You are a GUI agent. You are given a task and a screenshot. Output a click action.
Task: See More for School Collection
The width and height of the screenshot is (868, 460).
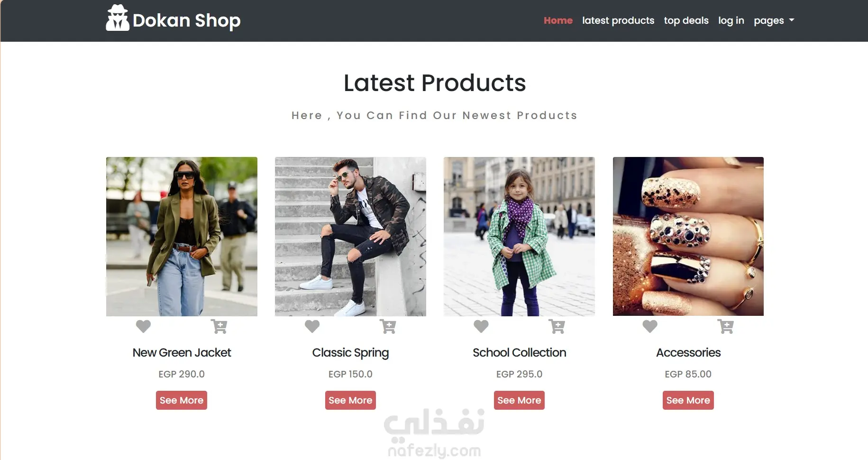tap(519, 400)
